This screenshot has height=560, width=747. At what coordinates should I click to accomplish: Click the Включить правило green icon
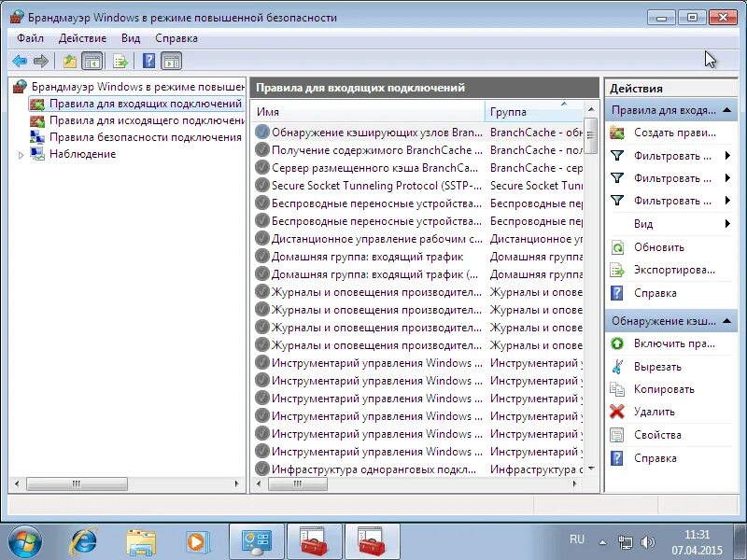click(617, 343)
